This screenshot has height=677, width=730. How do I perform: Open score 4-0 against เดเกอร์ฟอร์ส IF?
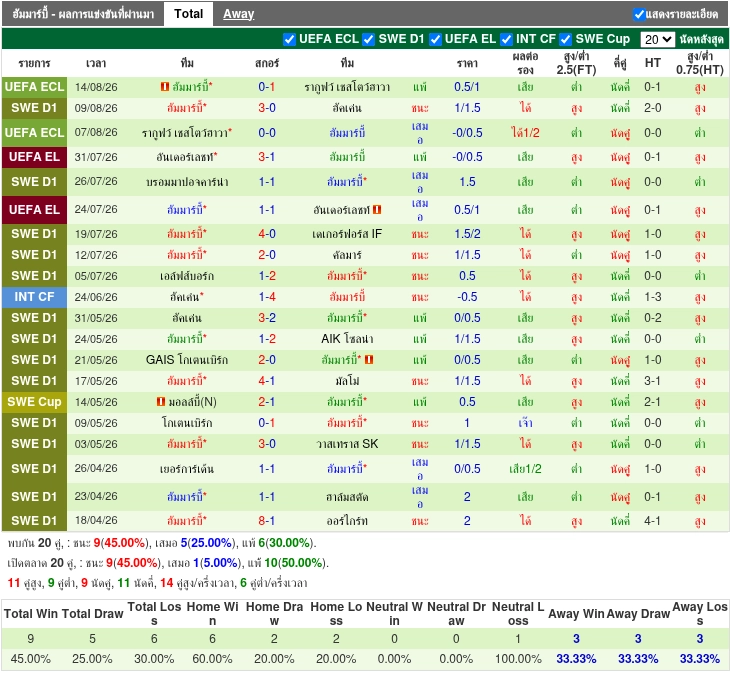[267, 234]
